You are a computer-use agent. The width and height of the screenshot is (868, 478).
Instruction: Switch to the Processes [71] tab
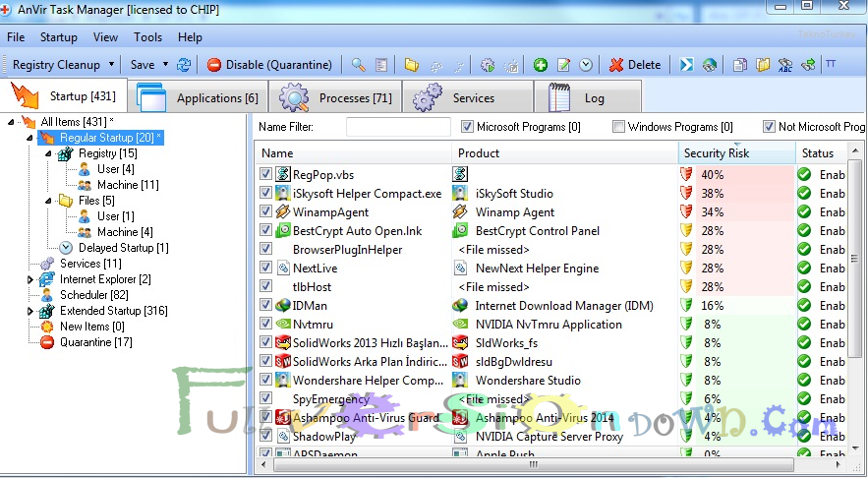[335, 97]
